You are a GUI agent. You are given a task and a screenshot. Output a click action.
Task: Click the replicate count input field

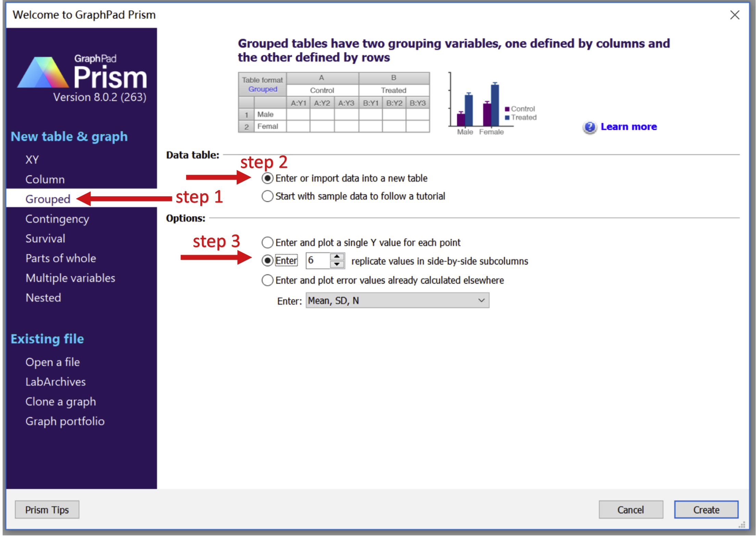click(x=318, y=261)
